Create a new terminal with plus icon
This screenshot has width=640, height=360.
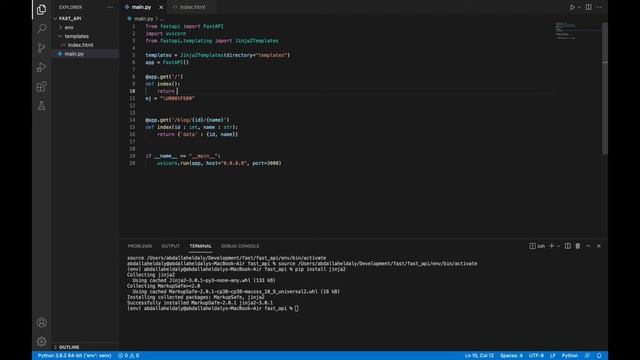pos(551,246)
